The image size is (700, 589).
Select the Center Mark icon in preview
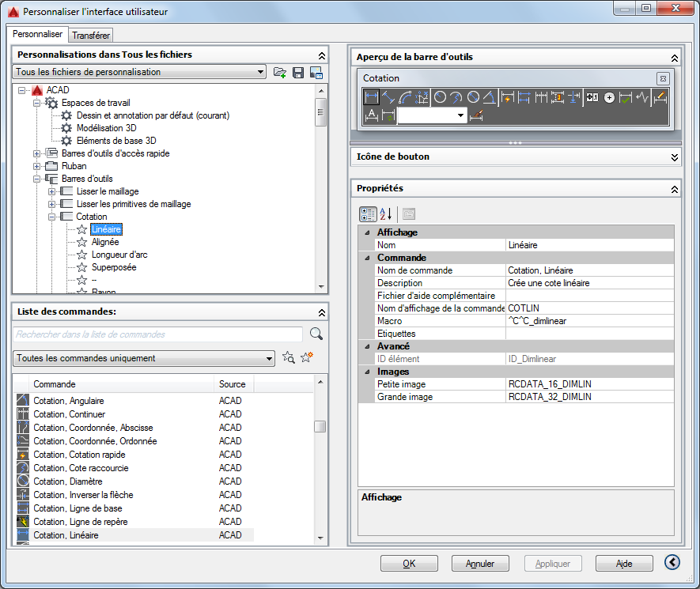(609, 96)
